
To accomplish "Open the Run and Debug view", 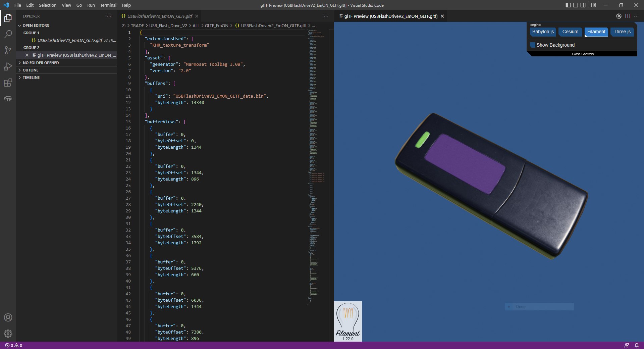I will (x=8, y=66).
